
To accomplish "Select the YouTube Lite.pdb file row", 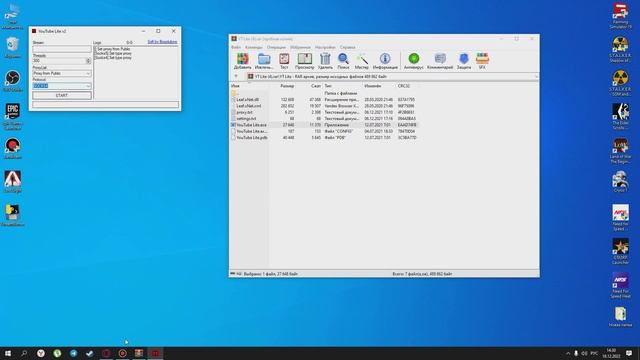I will coord(324,138).
